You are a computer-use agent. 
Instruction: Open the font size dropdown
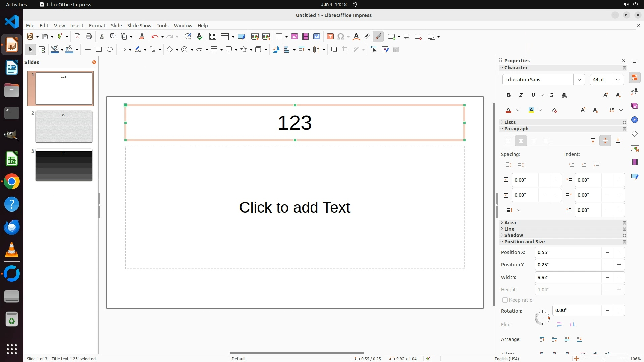pyautogui.click(x=618, y=80)
